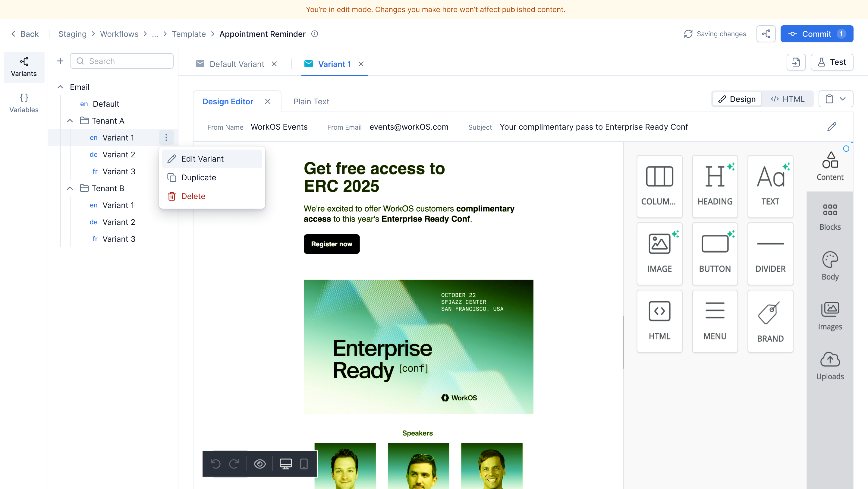Open the Uploads panel
Viewport: 868px width, 489px height.
[x=830, y=366]
